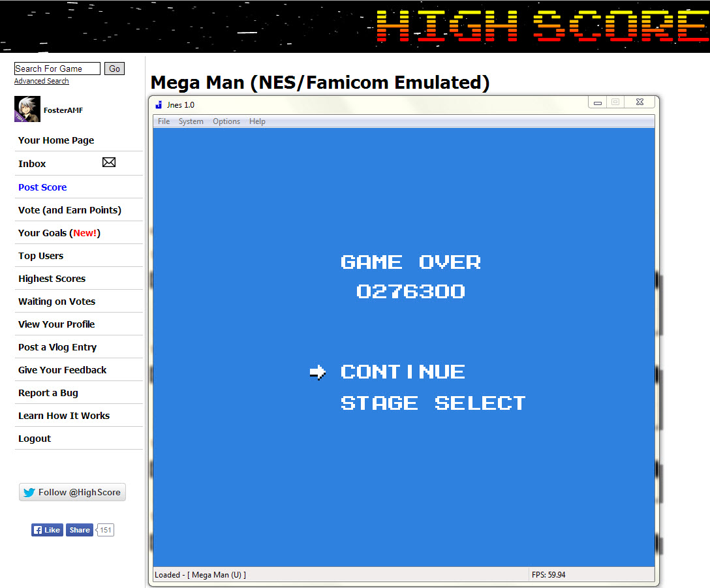Image resolution: width=710 pixels, height=588 pixels.
Task: Close the Jnes emulator window
Action: [640, 102]
